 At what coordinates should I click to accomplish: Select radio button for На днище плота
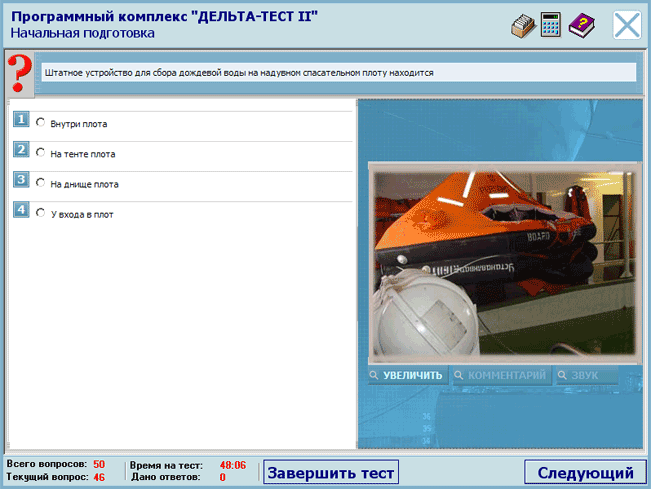tap(40, 183)
